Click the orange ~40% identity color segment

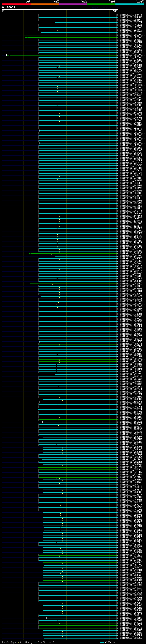(45, 4)
